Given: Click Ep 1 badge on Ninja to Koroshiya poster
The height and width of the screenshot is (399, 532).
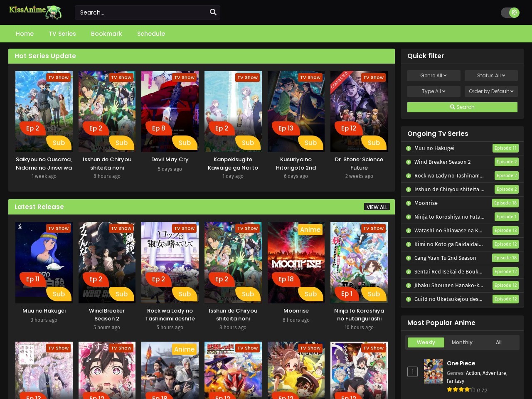Looking at the screenshot, I should (347, 293).
